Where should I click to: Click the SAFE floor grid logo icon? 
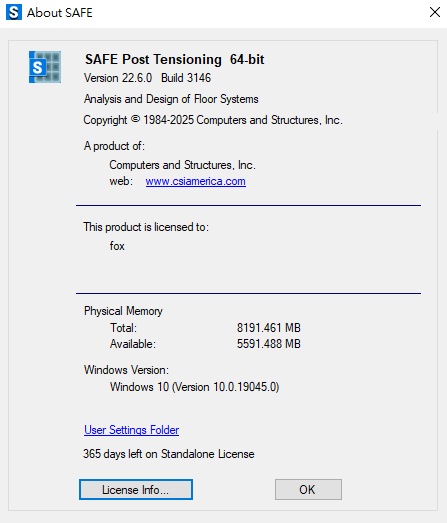(45, 67)
